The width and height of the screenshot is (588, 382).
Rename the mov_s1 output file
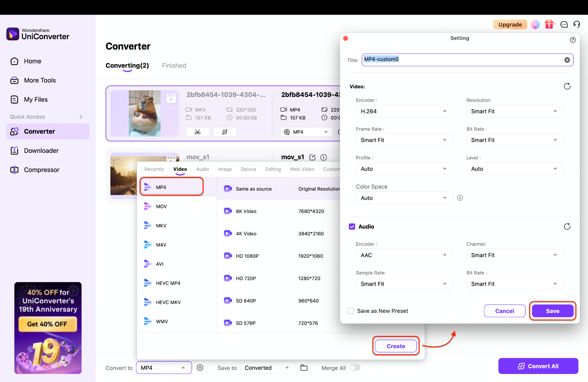click(x=312, y=157)
